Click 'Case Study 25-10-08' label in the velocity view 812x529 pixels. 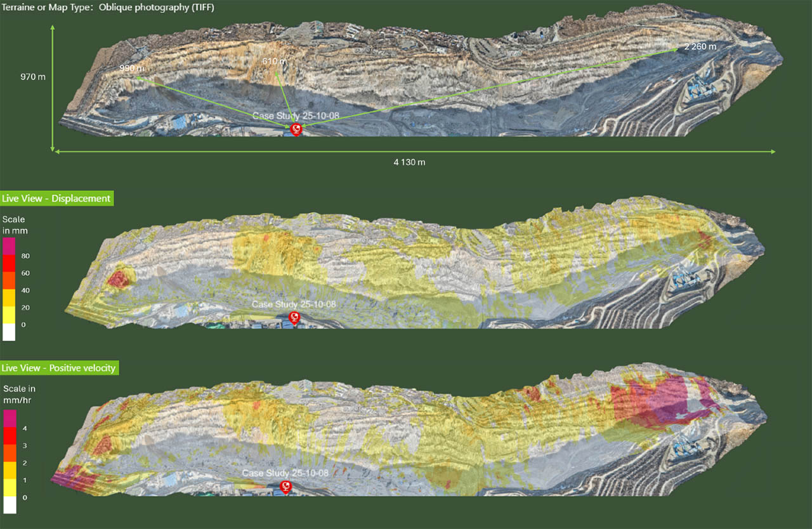(x=285, y=473)
